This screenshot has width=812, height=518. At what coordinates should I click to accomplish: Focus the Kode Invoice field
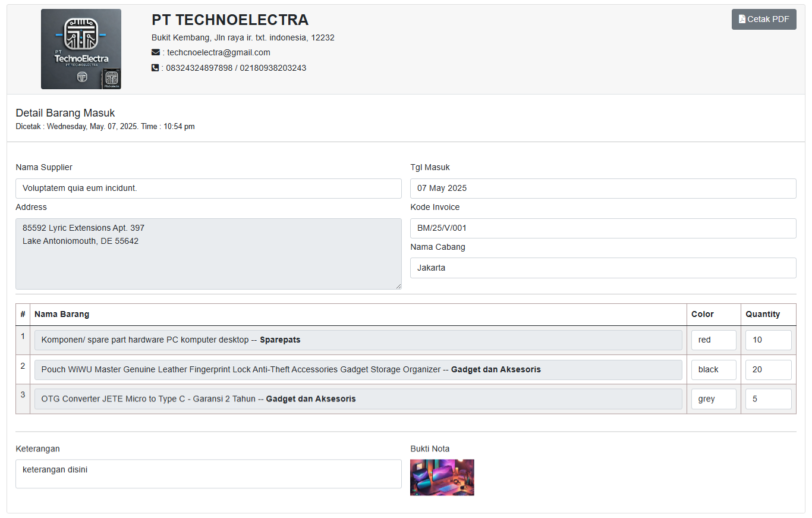tap(603, 228)
